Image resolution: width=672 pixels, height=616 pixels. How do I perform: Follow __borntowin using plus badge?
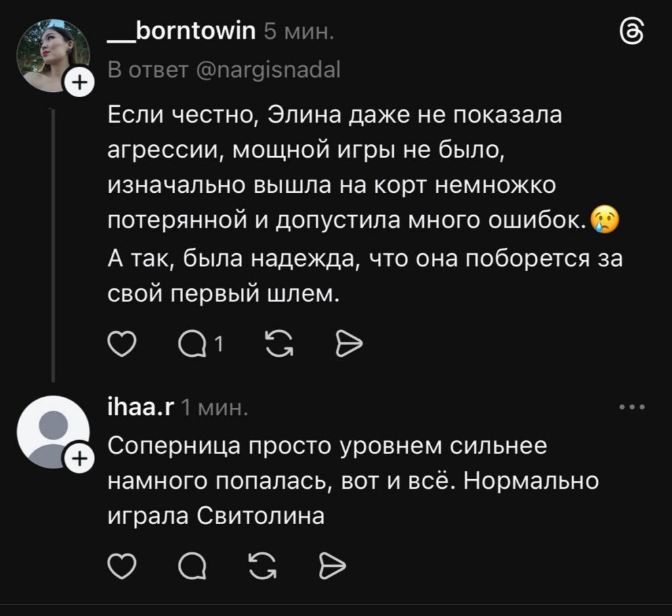77,83
